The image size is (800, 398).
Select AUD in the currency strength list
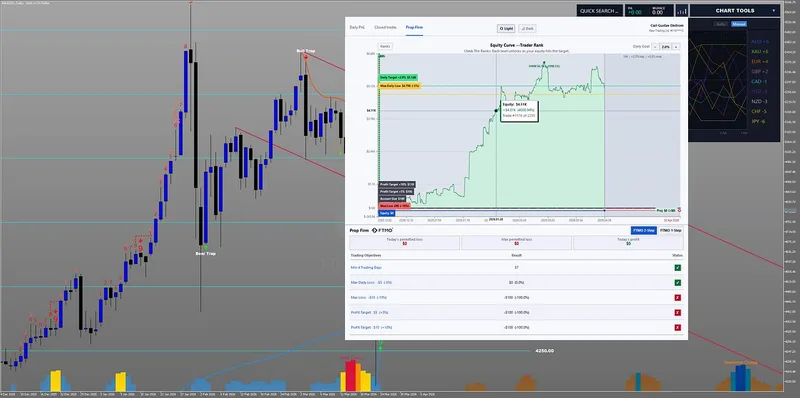pos(760,41)
